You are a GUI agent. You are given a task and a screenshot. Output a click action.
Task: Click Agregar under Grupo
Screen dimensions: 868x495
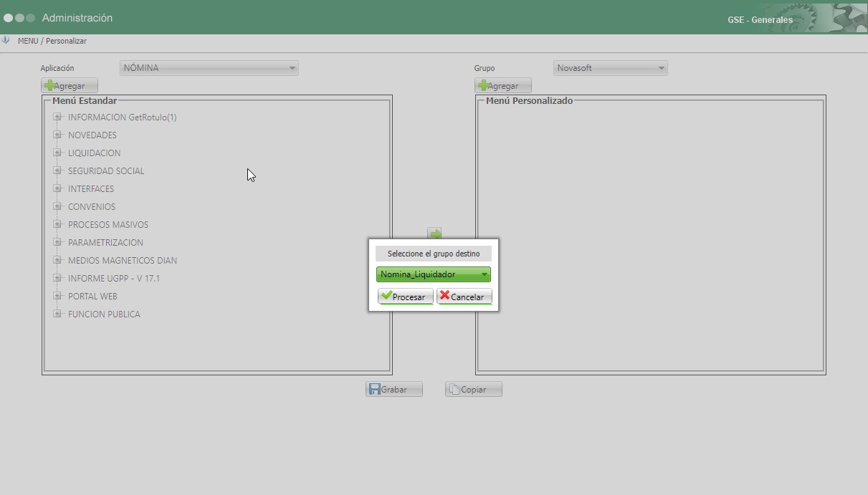click(x=503, y=86)
